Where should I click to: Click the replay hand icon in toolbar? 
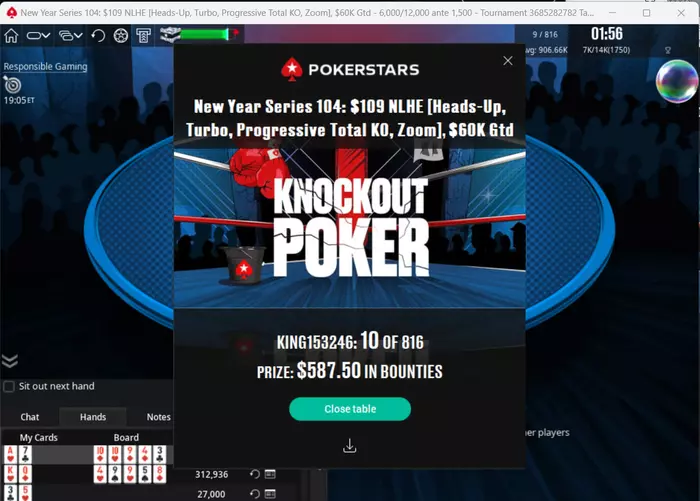(x=98, y=36)
